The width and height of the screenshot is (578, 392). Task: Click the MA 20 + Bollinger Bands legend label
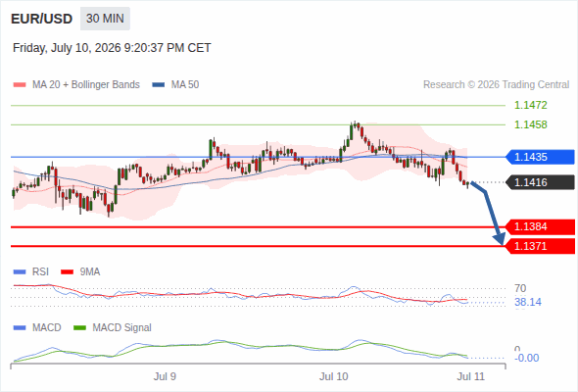click(86, 85)
